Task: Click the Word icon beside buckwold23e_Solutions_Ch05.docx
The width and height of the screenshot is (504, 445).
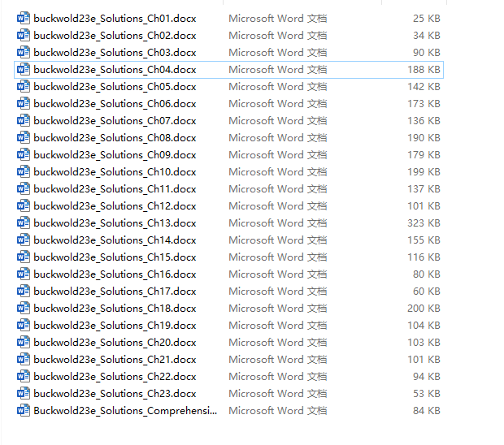Action: coord(24,86)
